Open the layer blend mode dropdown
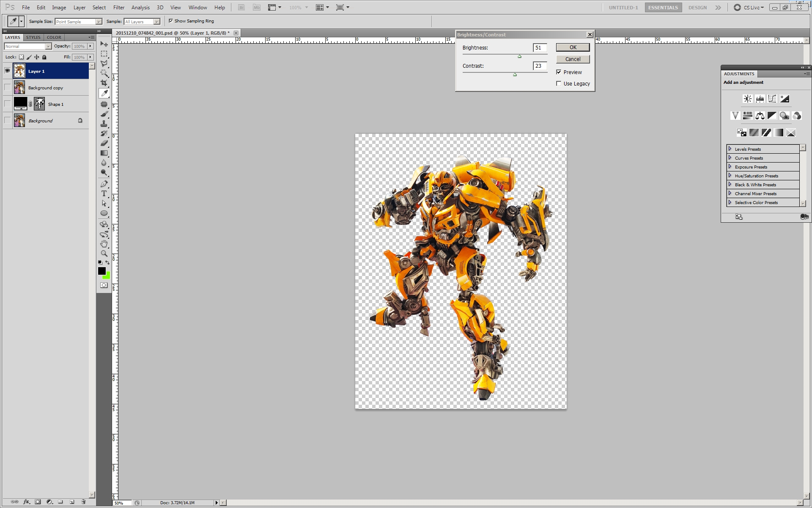812x508 pixels. [x=28, y=46]
